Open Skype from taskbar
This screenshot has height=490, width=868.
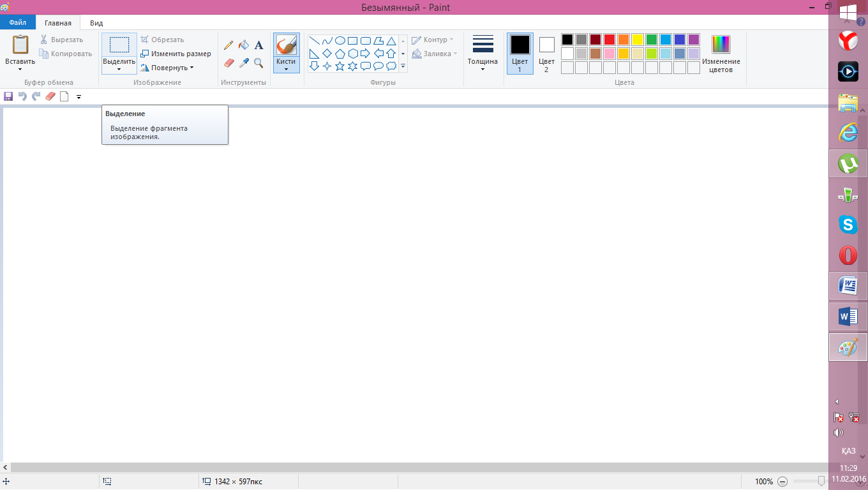(848, 225)
